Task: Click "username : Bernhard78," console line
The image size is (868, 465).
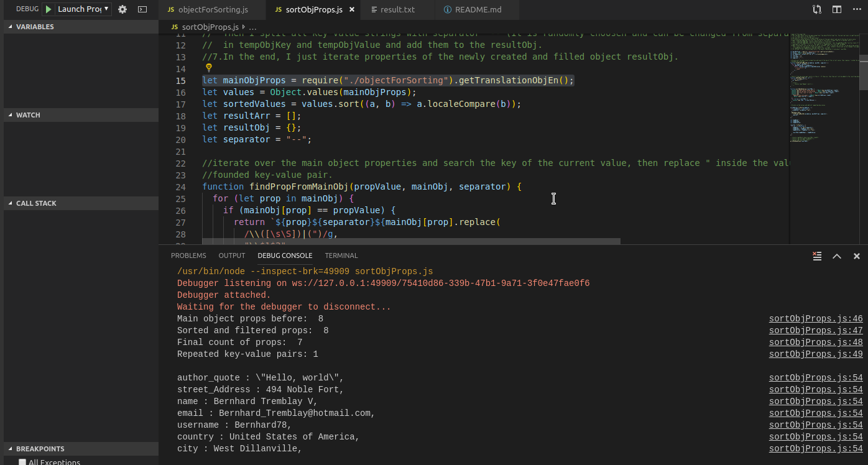Action: pyautogui.click(x=234, y=425)
